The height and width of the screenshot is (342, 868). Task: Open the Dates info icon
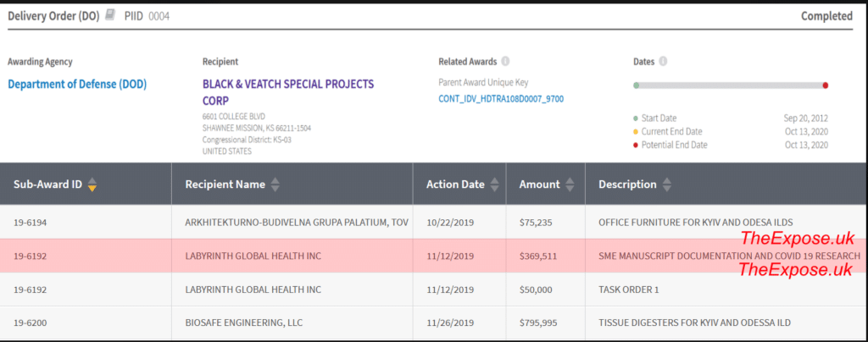pos(663,61)
